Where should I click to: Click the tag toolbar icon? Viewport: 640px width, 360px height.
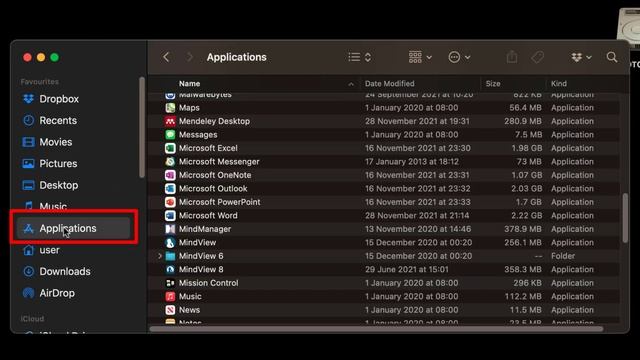coord(537,57)
